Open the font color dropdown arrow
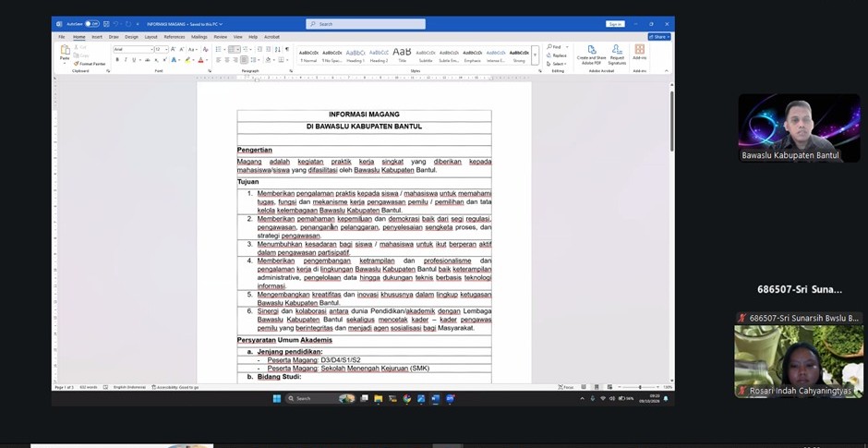 tap(207, 60)
